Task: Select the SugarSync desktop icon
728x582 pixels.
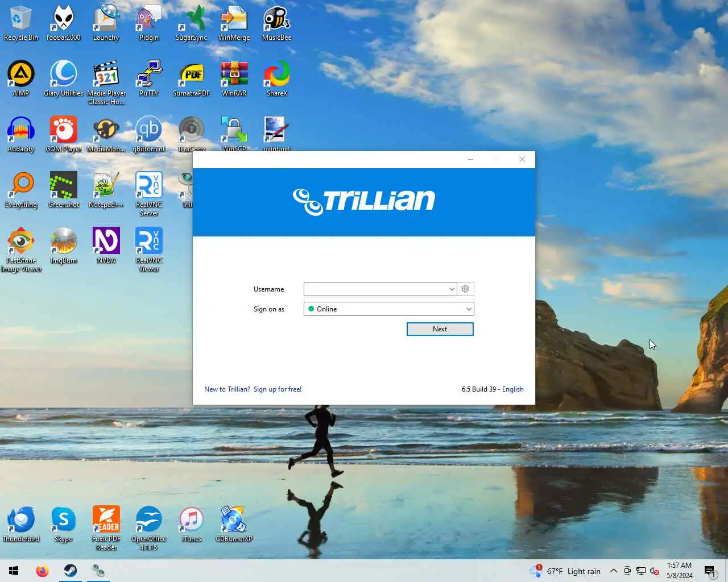Action: (191, 23)
